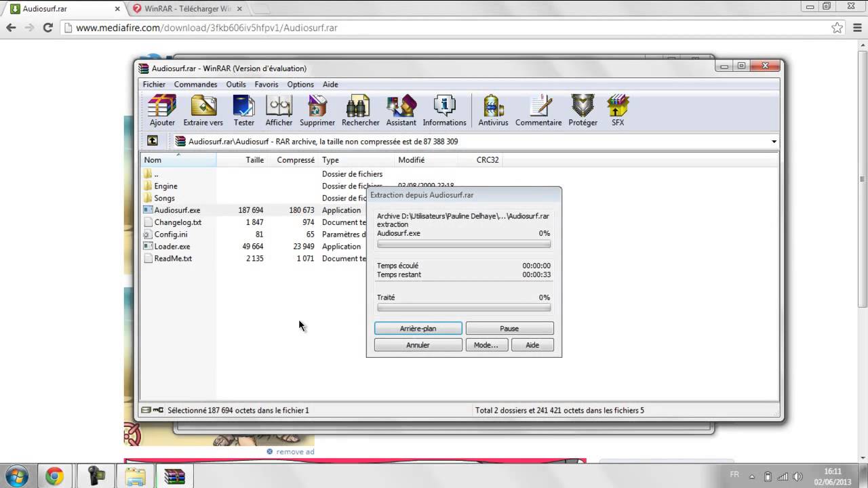Click the Arrière-plan button
Viewport: 868px width, 488px height.
[418, 328]
